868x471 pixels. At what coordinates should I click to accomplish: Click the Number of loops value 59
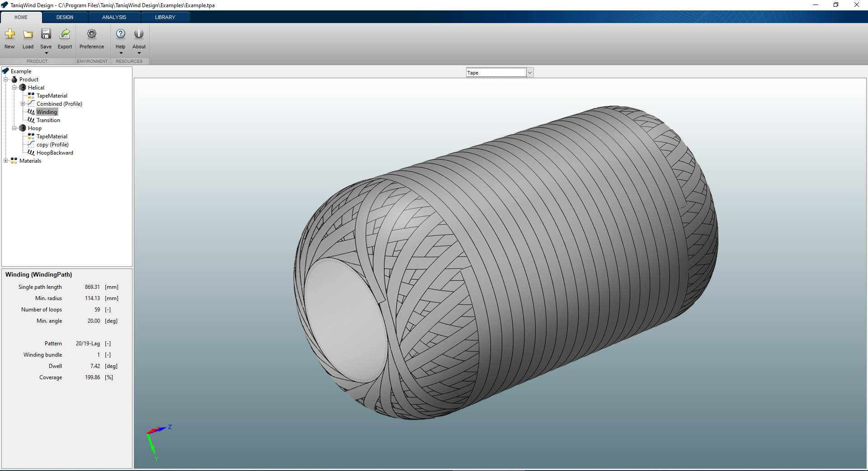tap(97, 310)
